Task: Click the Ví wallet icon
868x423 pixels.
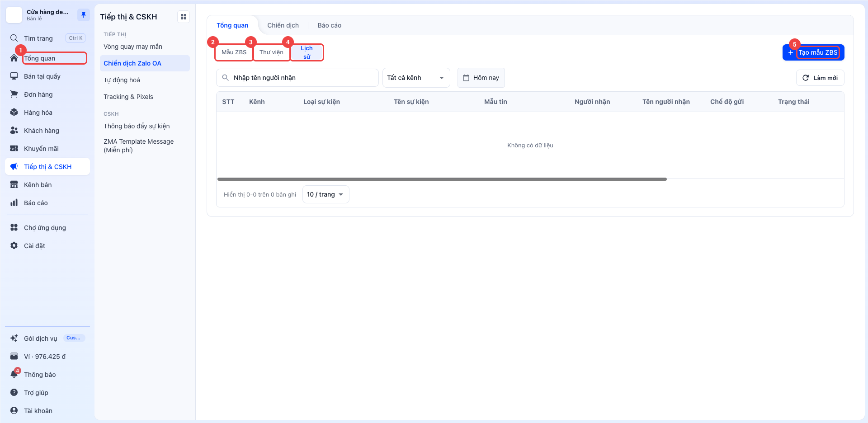Action: 14,357
